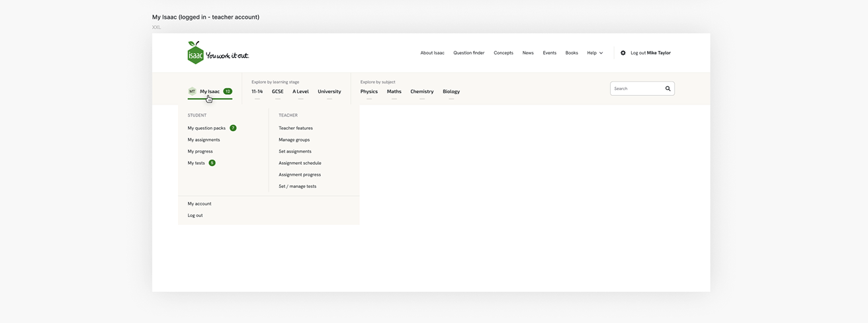Open My question packs

(x=206, y=128)
